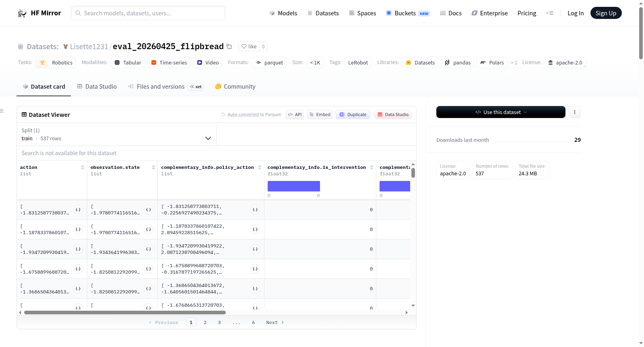Click the LeRobot tag
Image resolution: width=644 pixels, height=347 pixels.
pyautogui.click(x=358, y=62)
